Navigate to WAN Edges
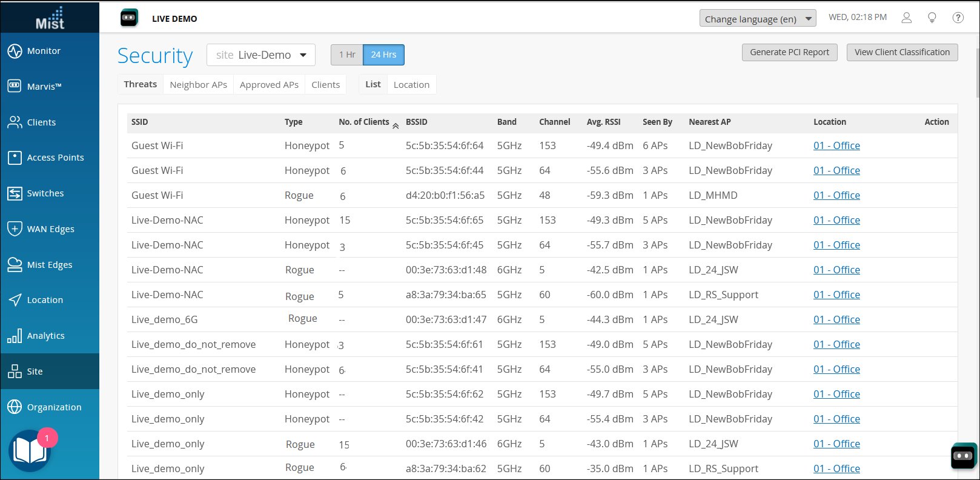The width and height of the screenshot is (980, 480). click(50, 229)
